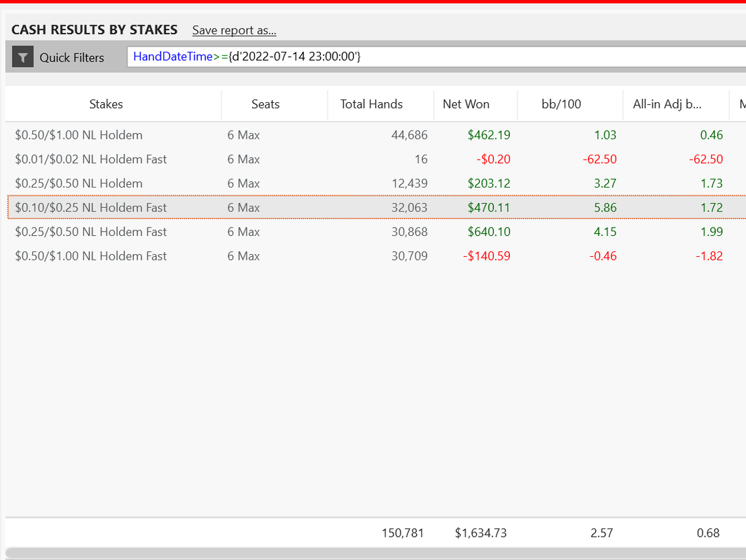Click the 30,709 total hands cell

coord(409,255)
